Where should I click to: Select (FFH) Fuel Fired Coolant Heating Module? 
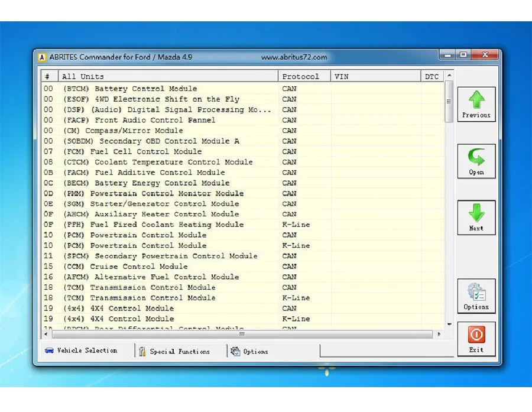point(242,225)
